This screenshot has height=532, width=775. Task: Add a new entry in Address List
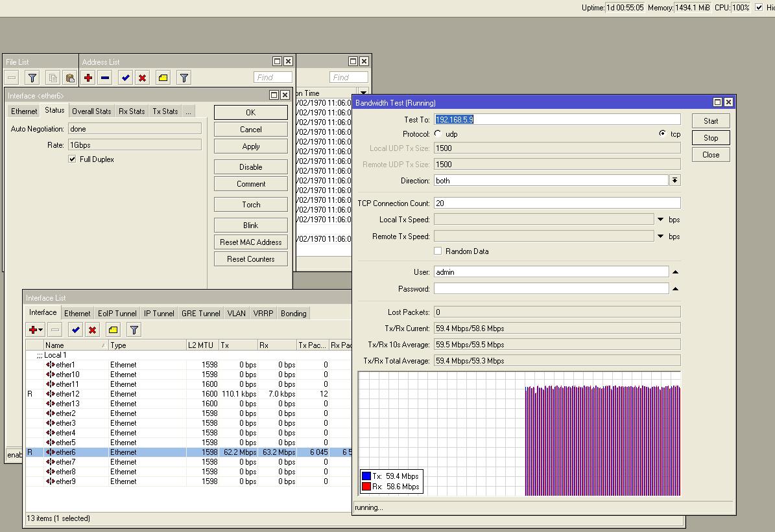click(x=88, y=78)
